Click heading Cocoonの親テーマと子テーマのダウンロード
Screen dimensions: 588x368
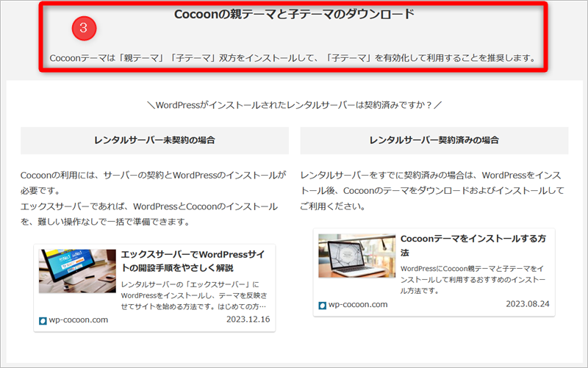coord(294,14)
